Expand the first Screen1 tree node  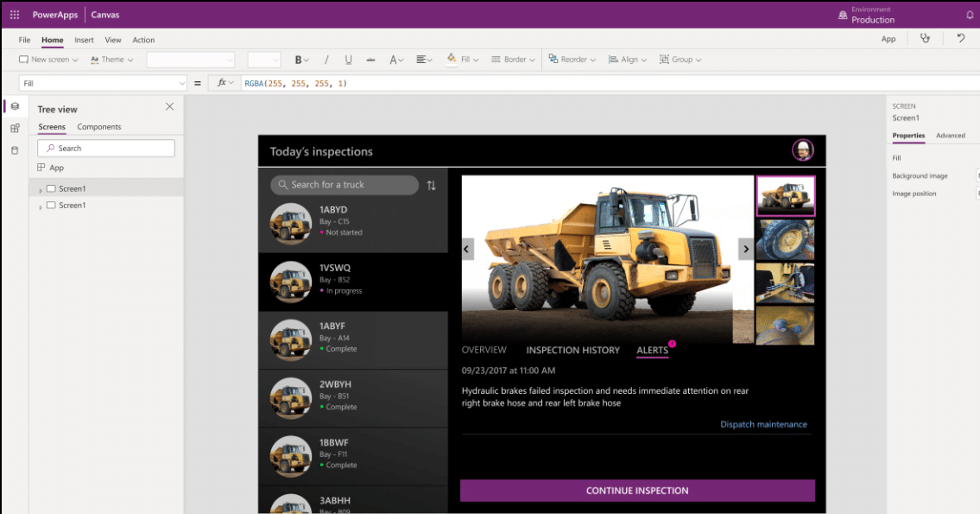click(41, 189)
